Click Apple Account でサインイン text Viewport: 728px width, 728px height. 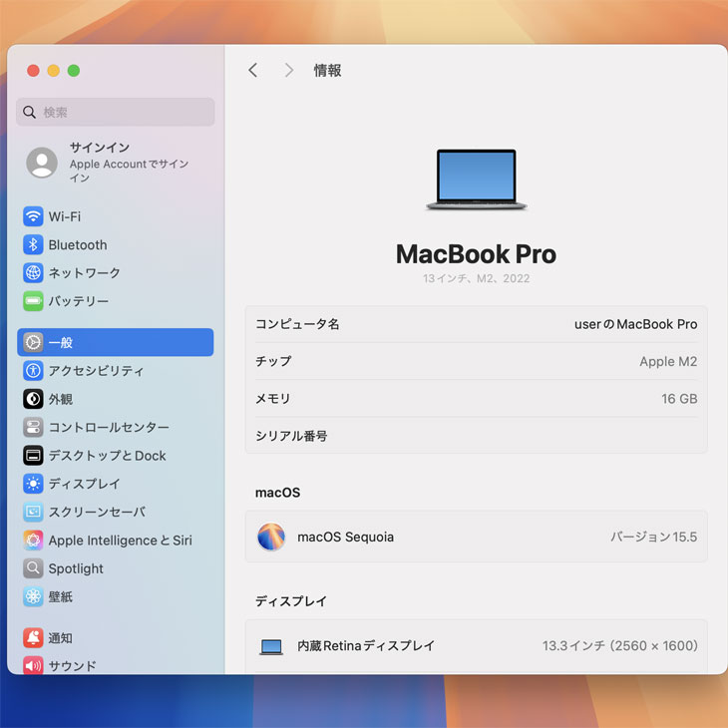[129, 171]
